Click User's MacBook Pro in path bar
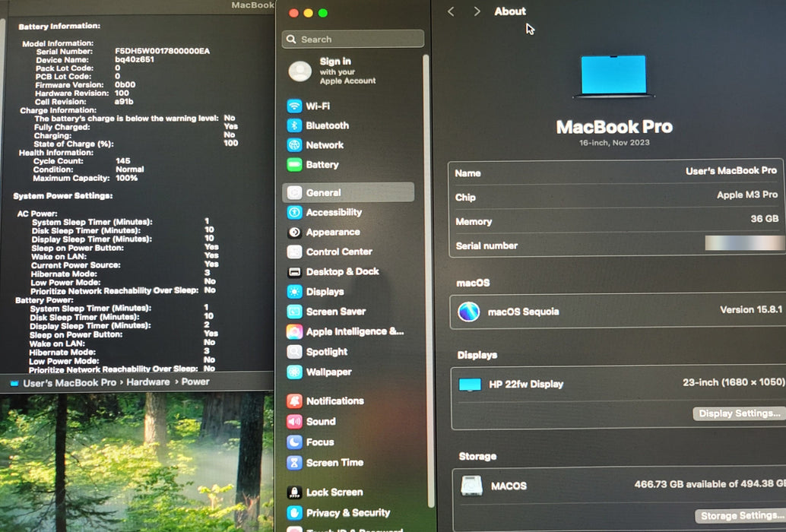Screen dimensions: 786x532 pos(70,383)
